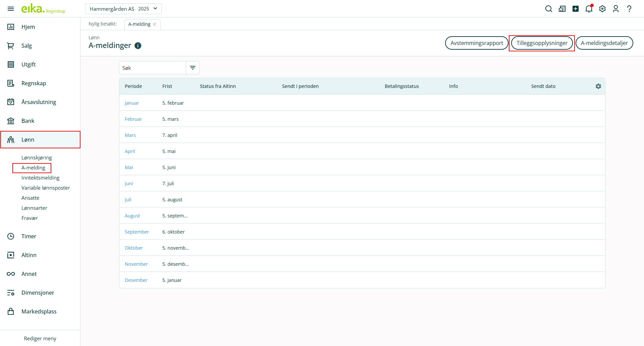Viewport: 644px width, 346px height.
Task: Click the filter icon next to search
Action: coord(193,68)
